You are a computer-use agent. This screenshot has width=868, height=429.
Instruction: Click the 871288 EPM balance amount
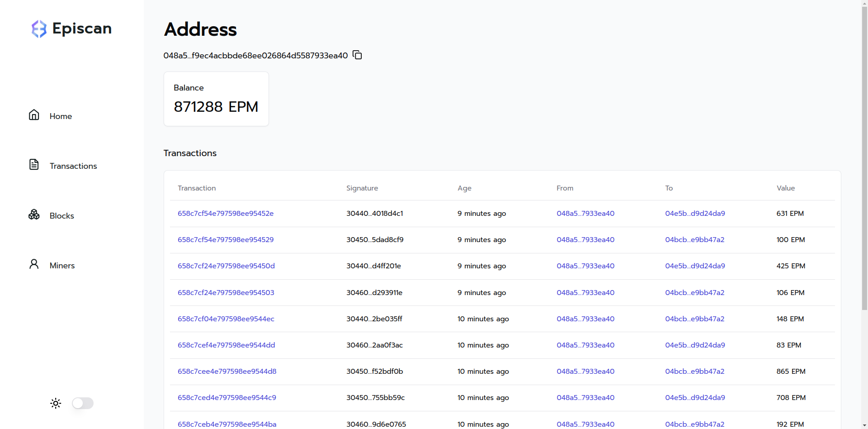pos(216,107)
